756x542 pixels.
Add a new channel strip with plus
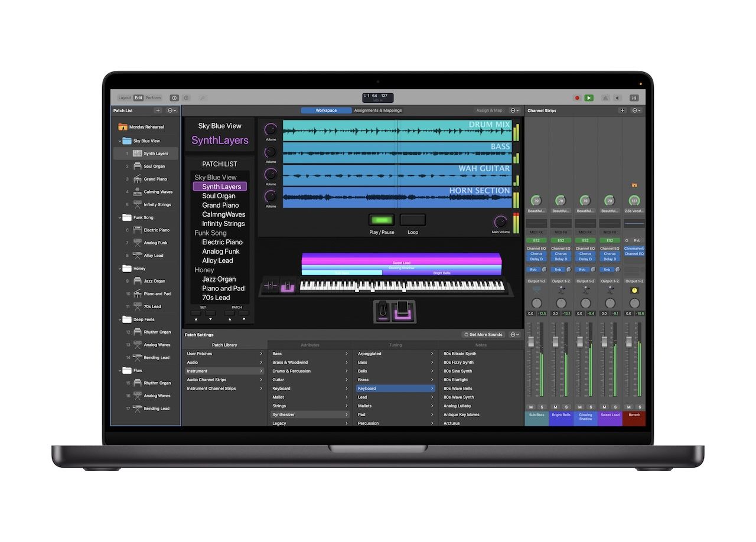tap(622, 110)
